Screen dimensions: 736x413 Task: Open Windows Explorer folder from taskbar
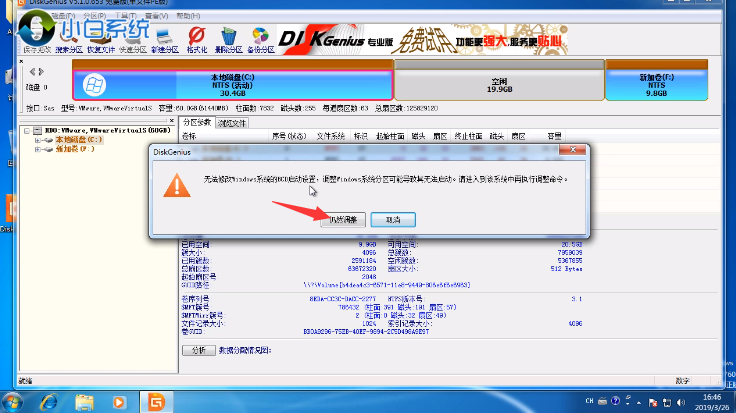click(x=84, y=402)
